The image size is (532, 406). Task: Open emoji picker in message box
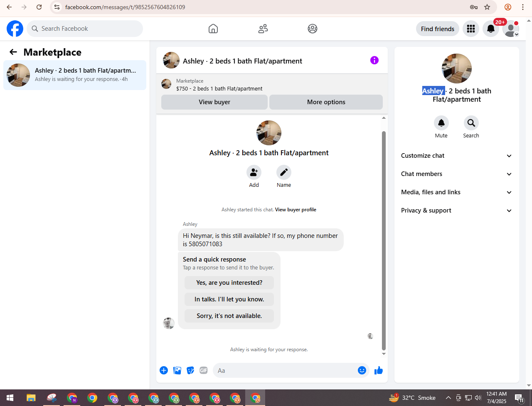click(362, 370)
